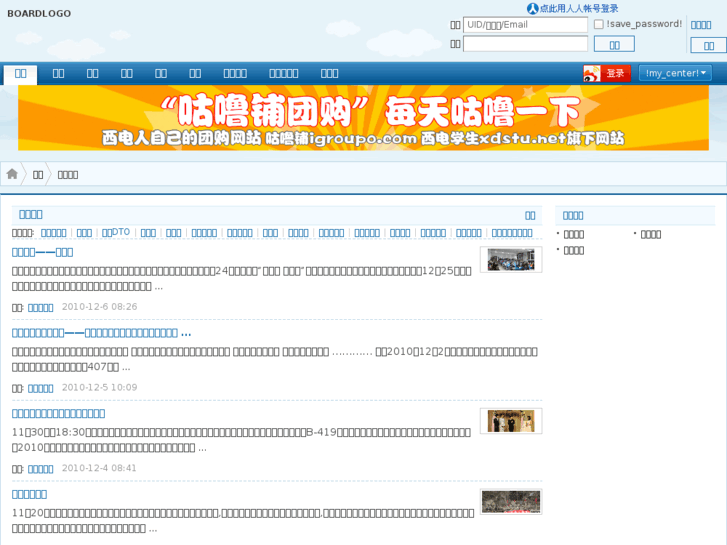727x545 pixels.
Task: Focus the UID/Email input field
Action: tap(525, 25)
